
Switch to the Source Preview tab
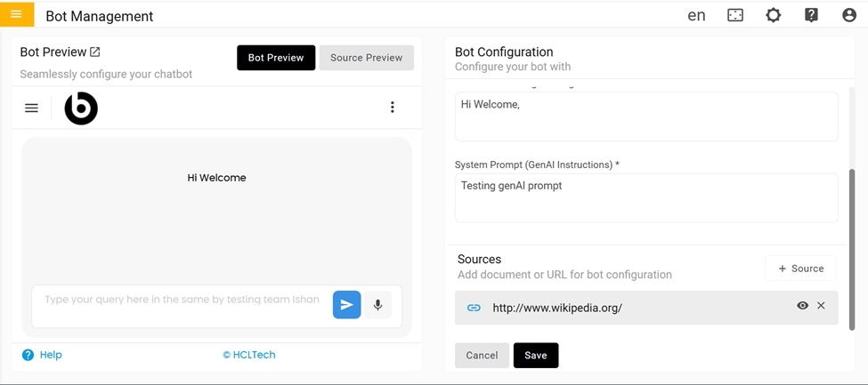366,58
